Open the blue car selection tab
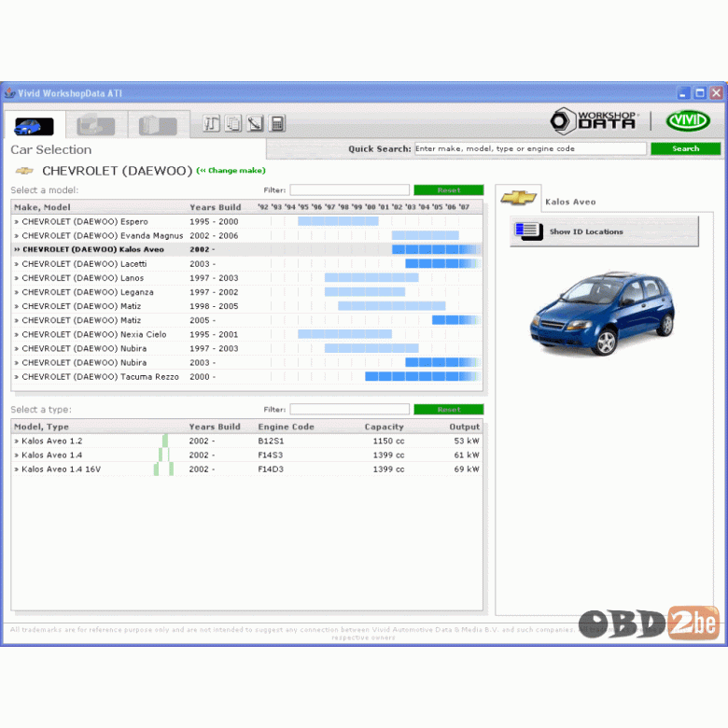Viewport: 728px width, 728px height. click(x=34, y=126)
